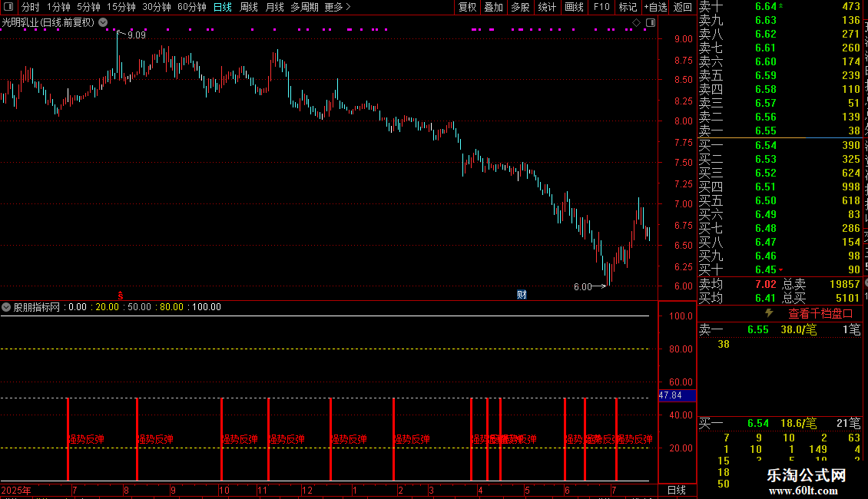Toggle the side panel icon at top-left

pos(8,7)
